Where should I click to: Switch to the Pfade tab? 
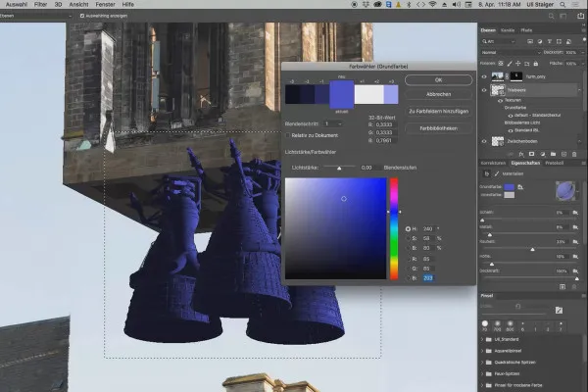pyautogui.click(x=526, y=30)
